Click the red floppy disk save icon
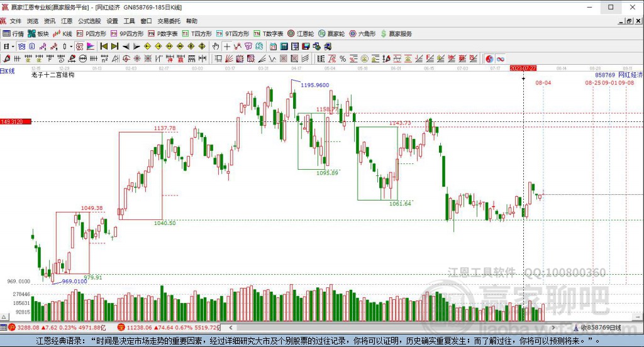The height and width of the screenshot is (347, 644). (306, 47)
